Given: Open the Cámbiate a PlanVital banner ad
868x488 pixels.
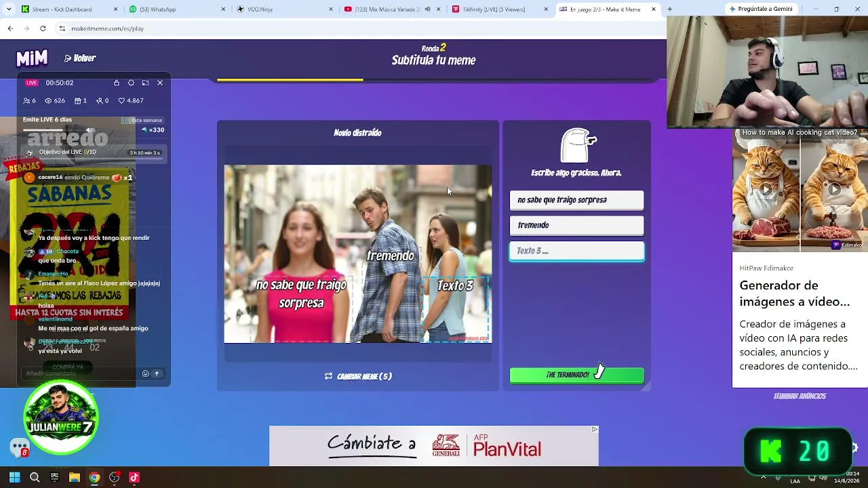Looking at the screenshot, I should tap(434, 446).
